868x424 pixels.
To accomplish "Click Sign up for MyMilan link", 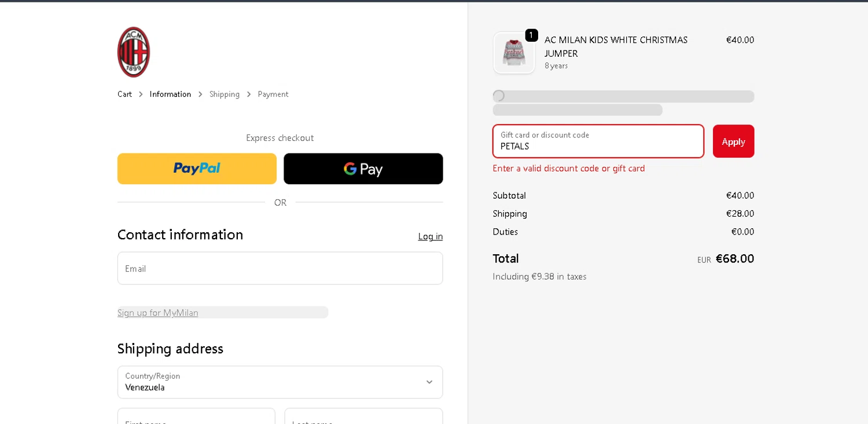I will tap(158, 313).
